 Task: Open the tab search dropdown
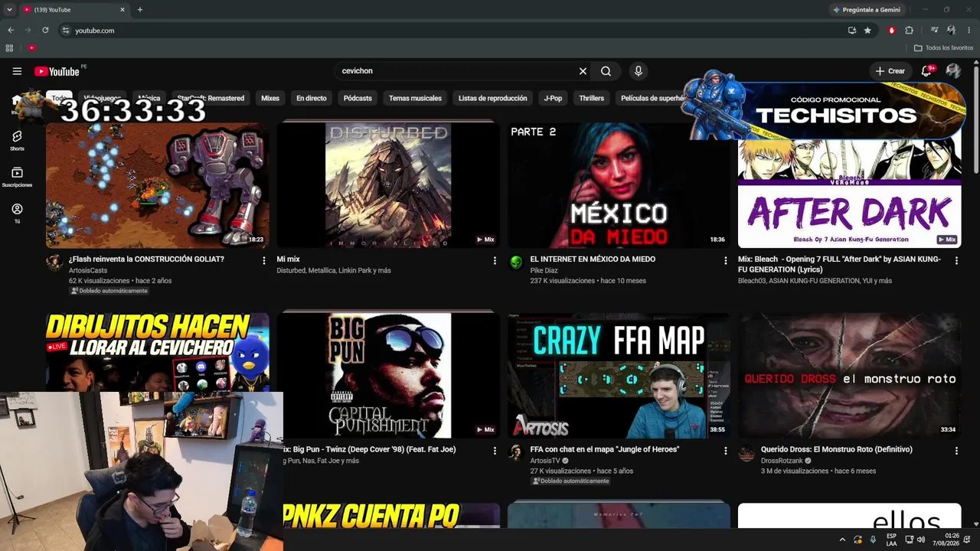(9, 10)
